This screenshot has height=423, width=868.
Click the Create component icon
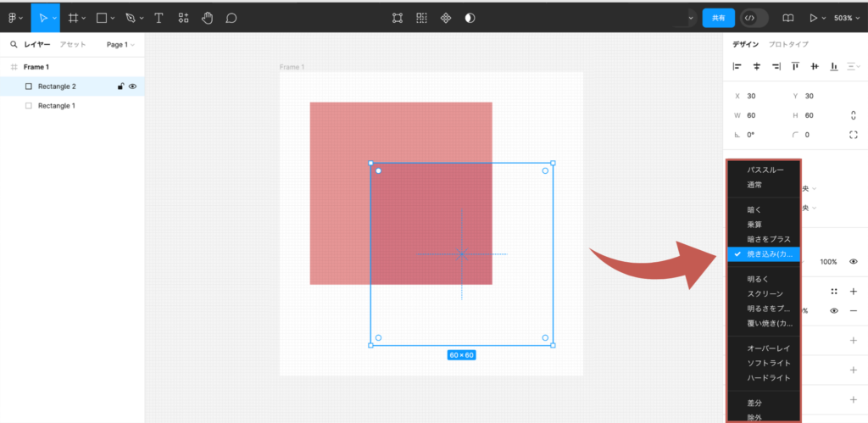[x=446, y=17]
